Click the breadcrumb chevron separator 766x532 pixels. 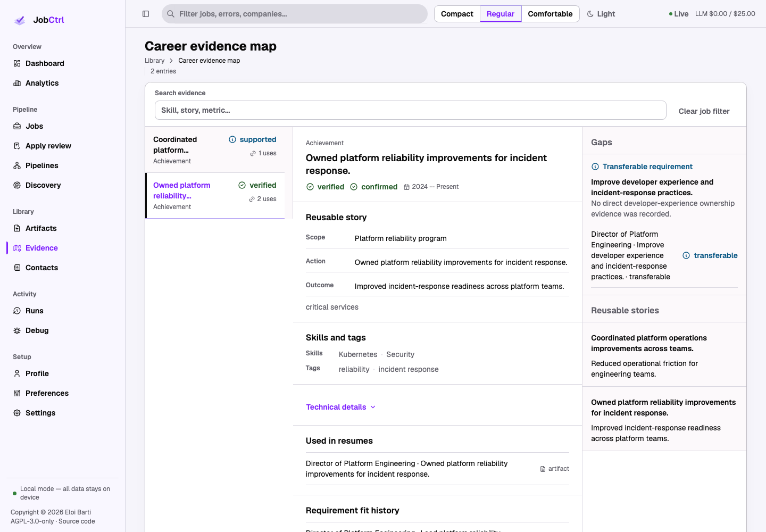pos(171,61)
